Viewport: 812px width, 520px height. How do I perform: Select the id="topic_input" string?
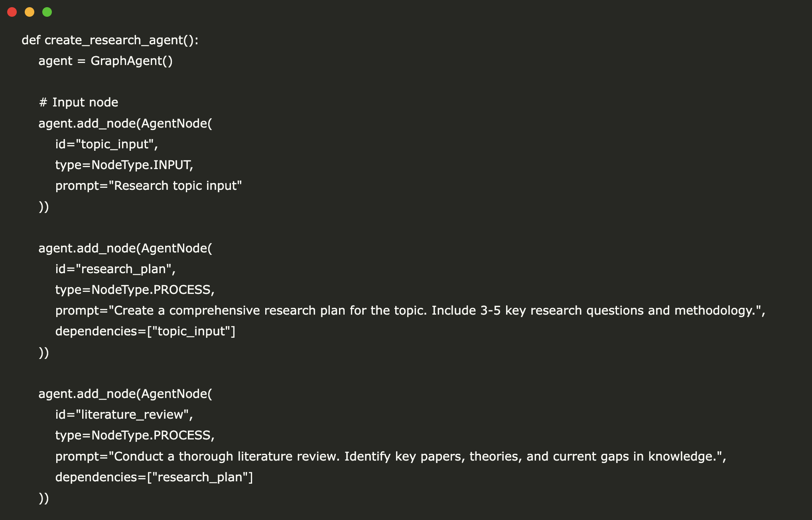[106, 144]
